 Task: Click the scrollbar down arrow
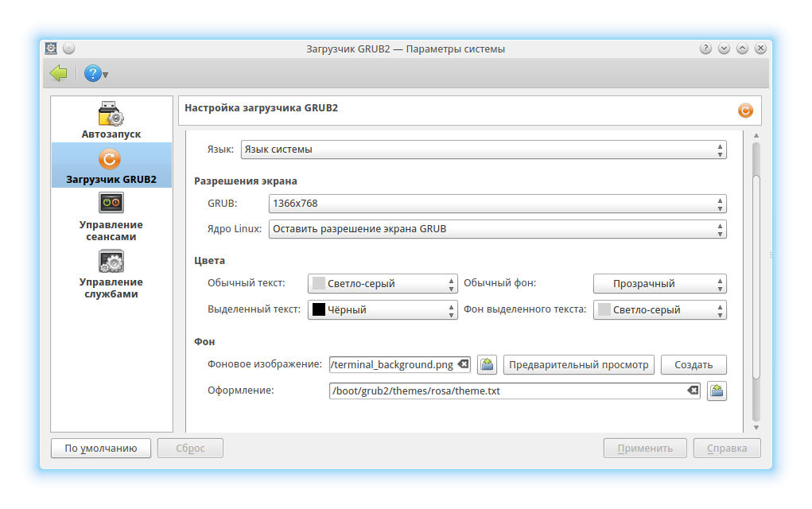(756, 427)
